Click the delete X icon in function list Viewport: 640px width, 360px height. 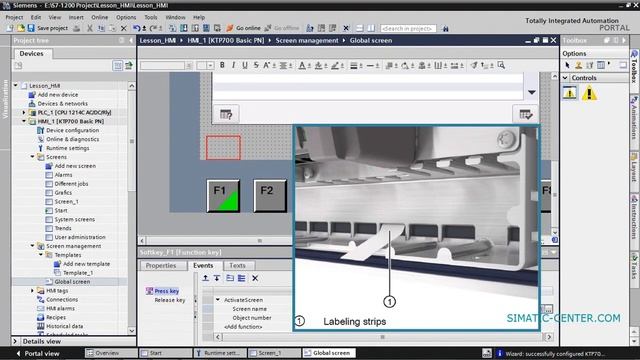point(255,278)
